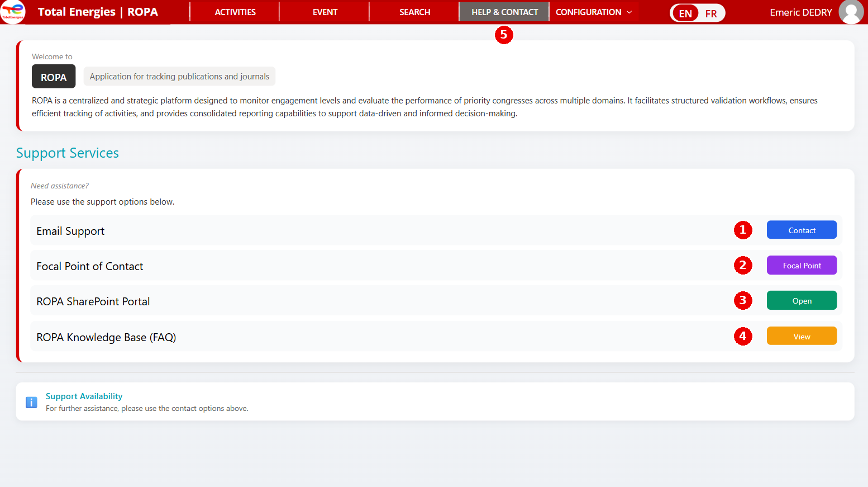This screenshot has height=487, width=868.
Task: Click the application tagline about tracking publications
Action: point(179,77)
